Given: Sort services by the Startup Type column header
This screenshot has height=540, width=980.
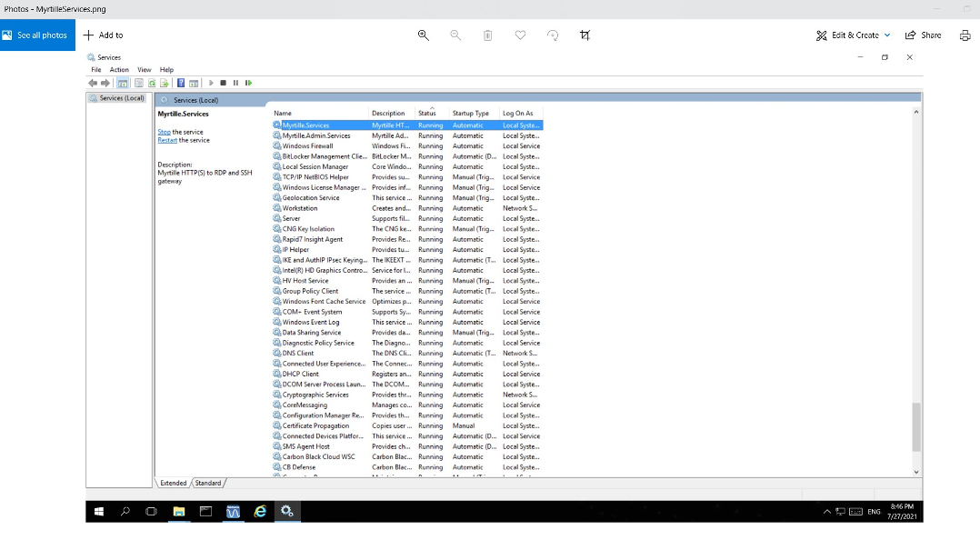Looking at the screenshot, I should coord(469,113).
